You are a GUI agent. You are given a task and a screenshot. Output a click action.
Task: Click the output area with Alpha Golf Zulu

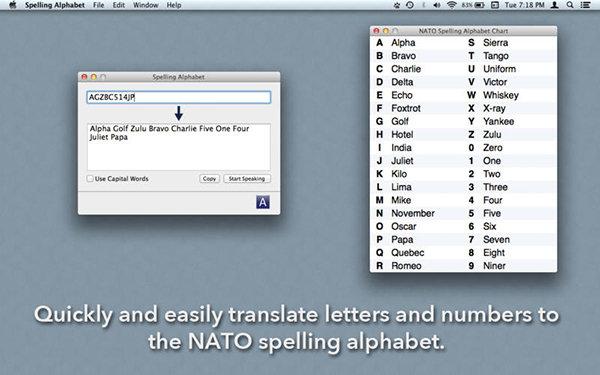pos(179,147)
